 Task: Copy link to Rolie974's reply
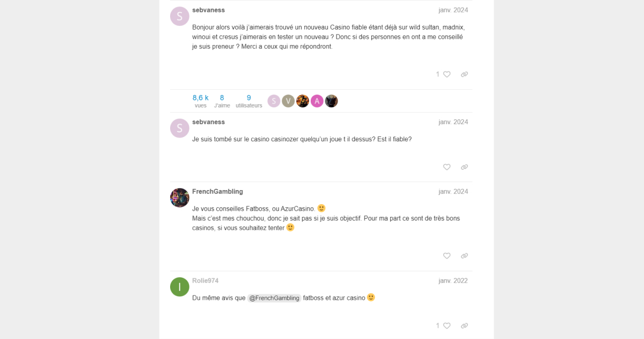click(x=464, y=326)
